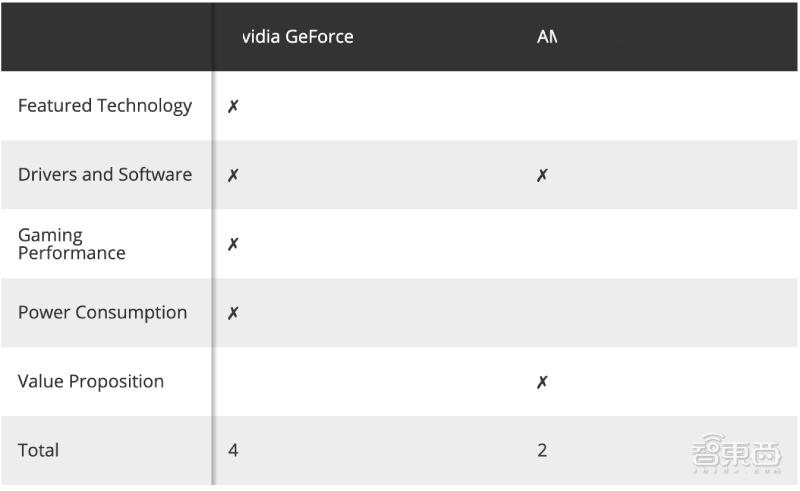
Task: Click AMD's X mark in Value Proposition row
Action: pos(542,382)
